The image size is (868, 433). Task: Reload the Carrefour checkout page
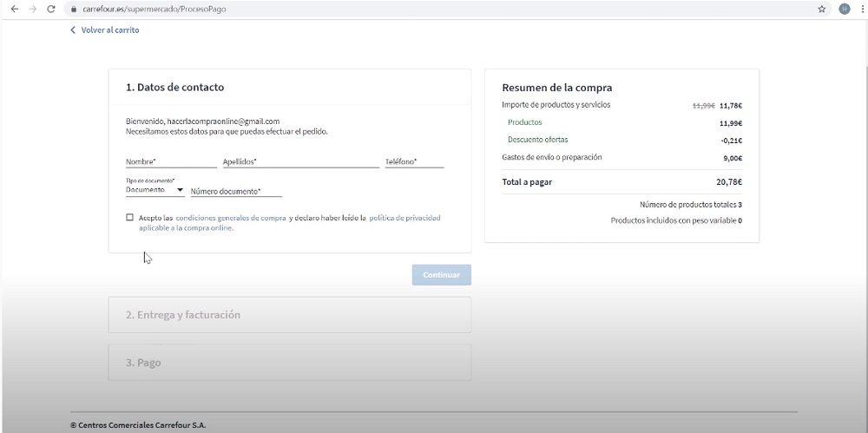pos(51,9)
